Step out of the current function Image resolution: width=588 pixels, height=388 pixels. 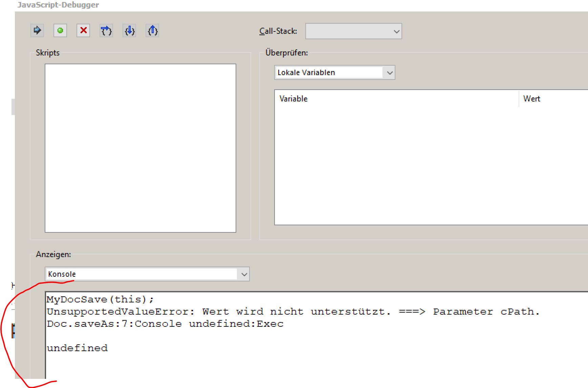pyautogui.click(x=152, y=30)
